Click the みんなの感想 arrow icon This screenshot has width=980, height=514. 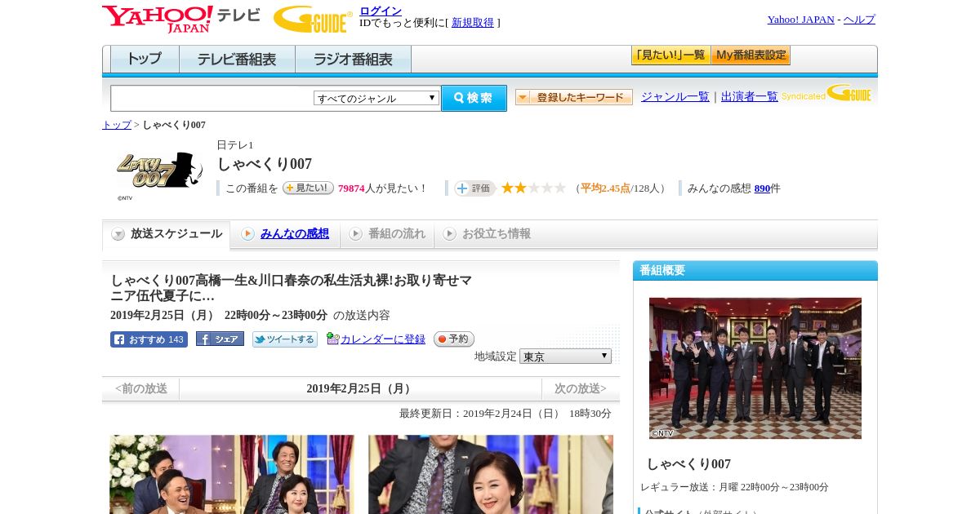pyautogui.click(x=247, y=234)
